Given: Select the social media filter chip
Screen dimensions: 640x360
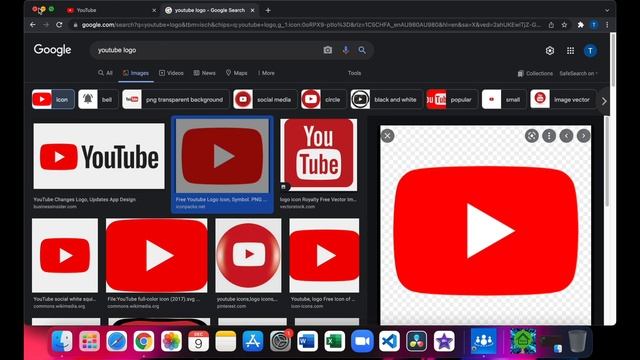Looking at the screenshot, I should [265, 99].
